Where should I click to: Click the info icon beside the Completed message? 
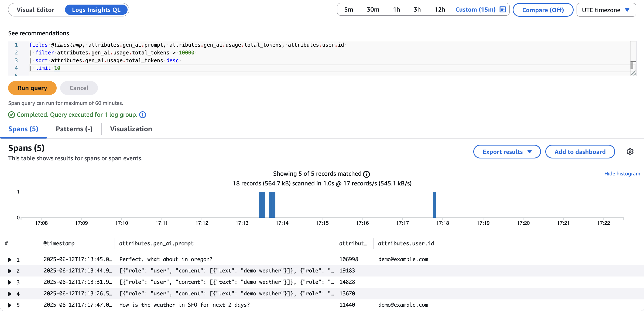(x=142, y=115)
